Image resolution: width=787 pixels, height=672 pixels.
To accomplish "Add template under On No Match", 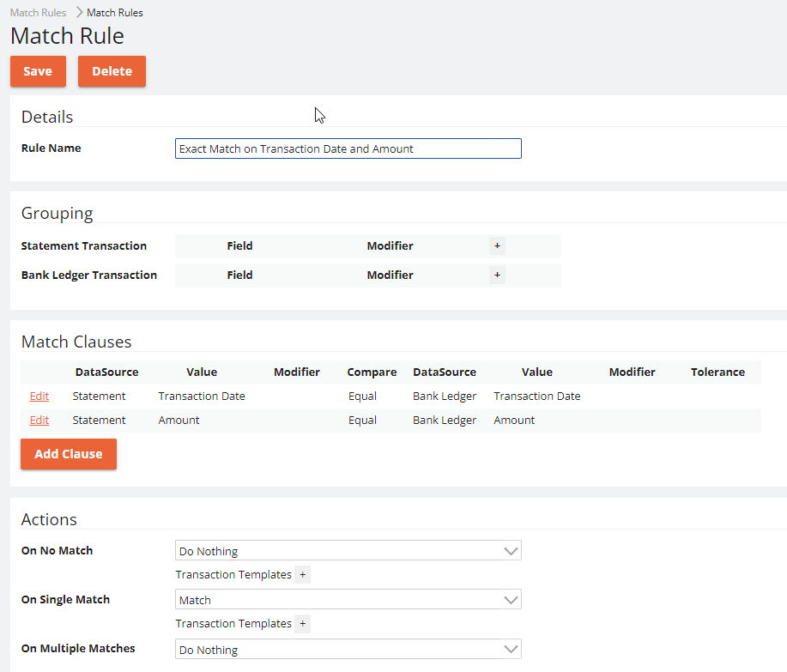I will pos(302,575).
